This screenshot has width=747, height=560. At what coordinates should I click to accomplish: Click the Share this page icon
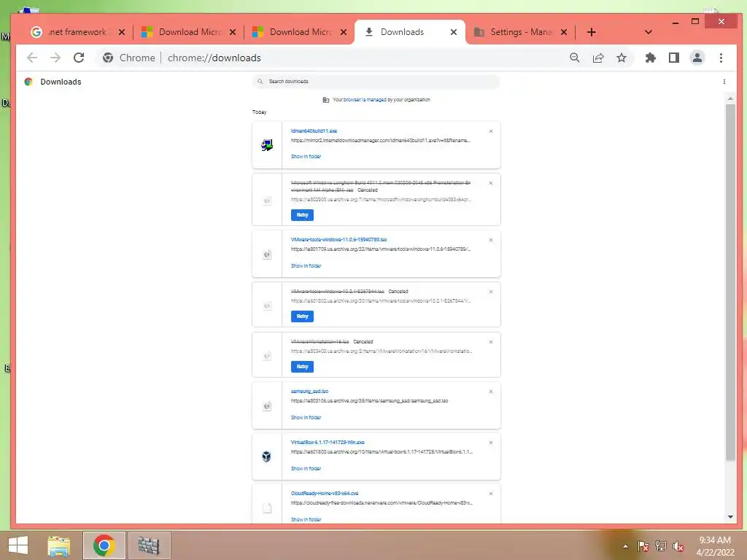point(598,58)
